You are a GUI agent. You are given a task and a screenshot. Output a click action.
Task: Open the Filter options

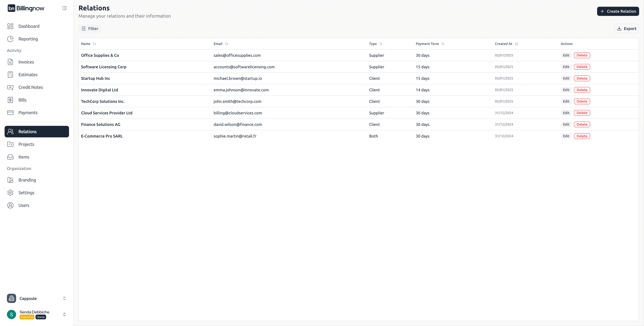[x=90, y=29]
